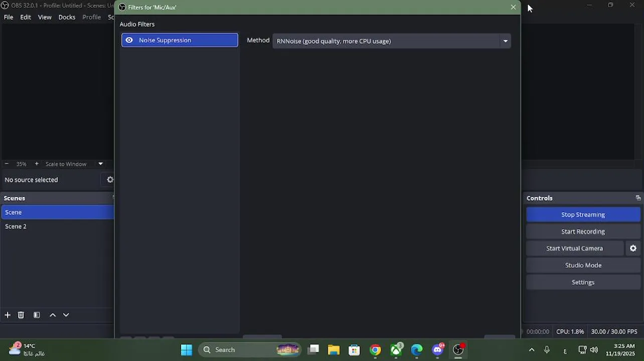Click the network tray icon

(582, 350)
